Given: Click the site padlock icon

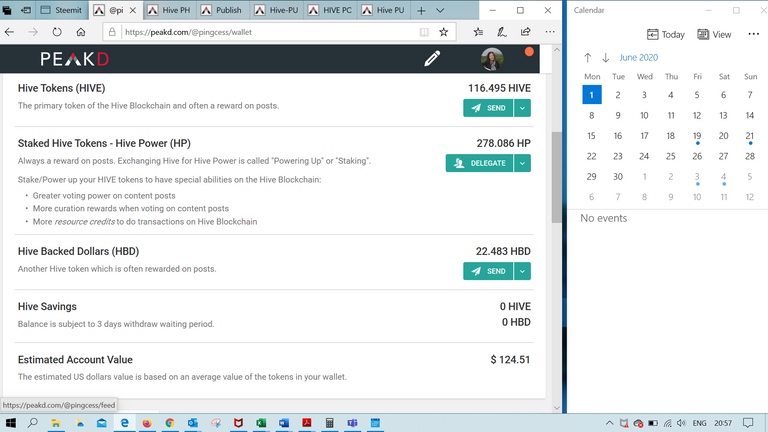Looking at the screenshot, I should [112, 32].
